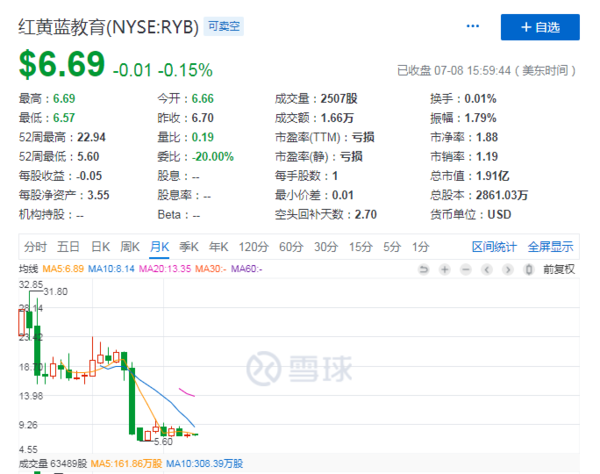Switch to the 五日 chart tab
The width and height of the screenshot is (600, 474).
coord(68,247)
